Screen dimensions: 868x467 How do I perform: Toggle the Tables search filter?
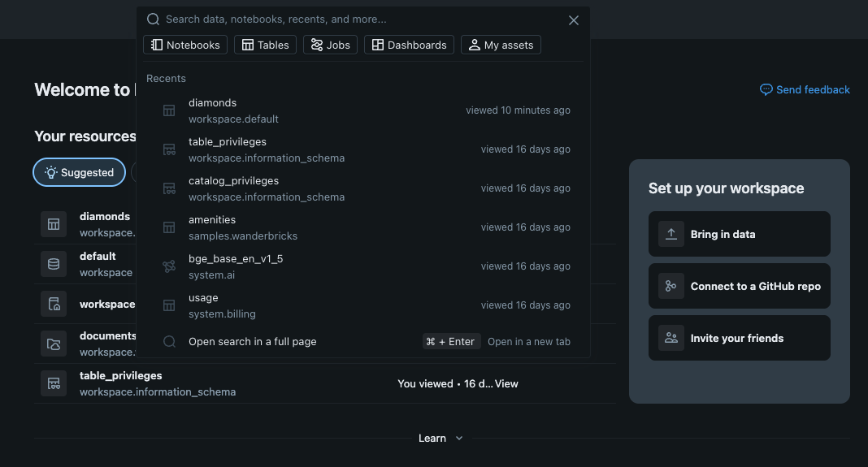(x=265, y=45)
